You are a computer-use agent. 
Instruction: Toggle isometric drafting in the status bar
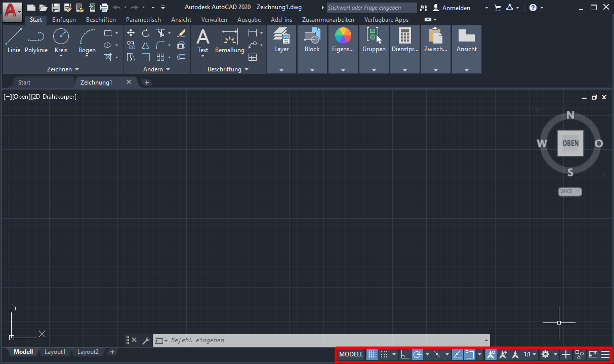(x=438, y=354)
